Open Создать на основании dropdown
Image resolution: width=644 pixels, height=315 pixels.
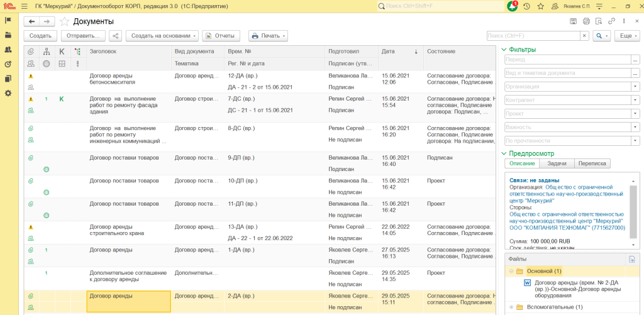coord(162,36)
